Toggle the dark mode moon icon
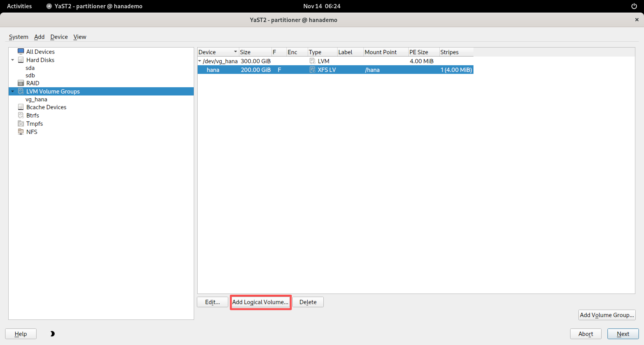Viewport: 644px width, 345px height. [x=52, y=334]
